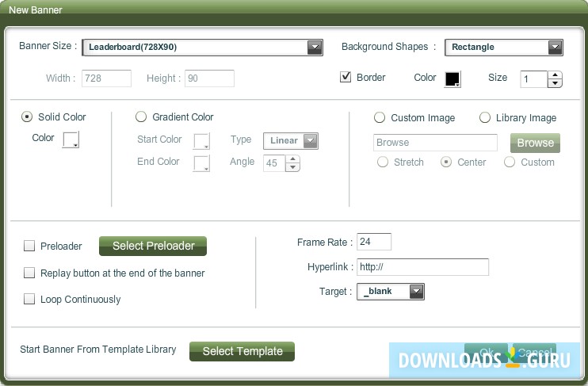Select the Stretch image option
The width and height of the screenshot is (588, 386).
coord(383,162)
